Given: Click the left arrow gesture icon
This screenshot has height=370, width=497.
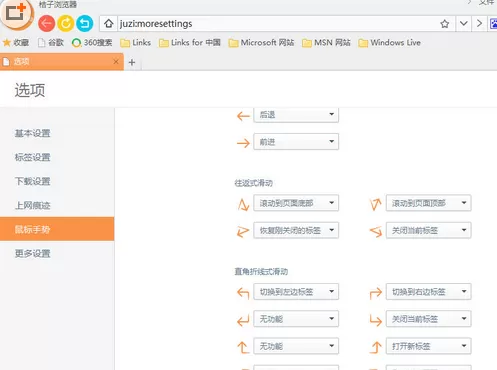Looking at the screenshot, I should click(x=243, y=116).
